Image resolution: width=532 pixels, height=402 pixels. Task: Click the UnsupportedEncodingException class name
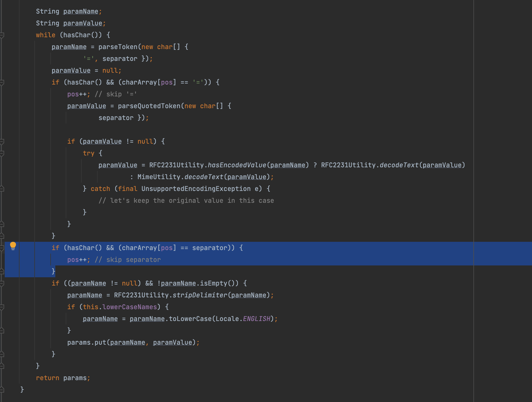196,189
